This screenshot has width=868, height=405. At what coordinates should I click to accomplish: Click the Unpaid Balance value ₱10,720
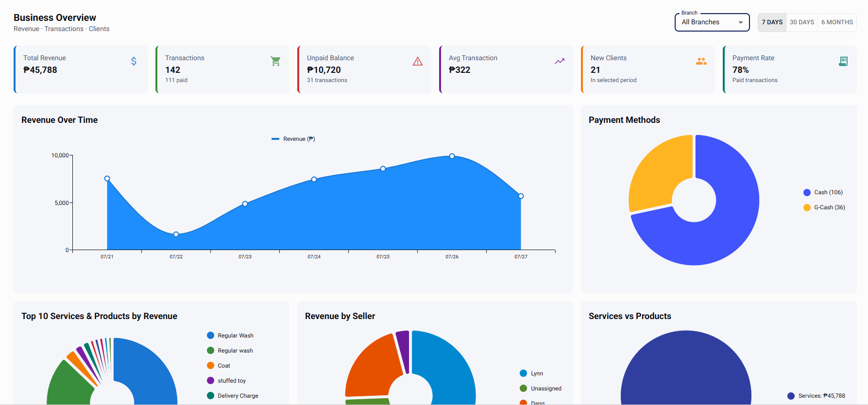click(324, 70)
